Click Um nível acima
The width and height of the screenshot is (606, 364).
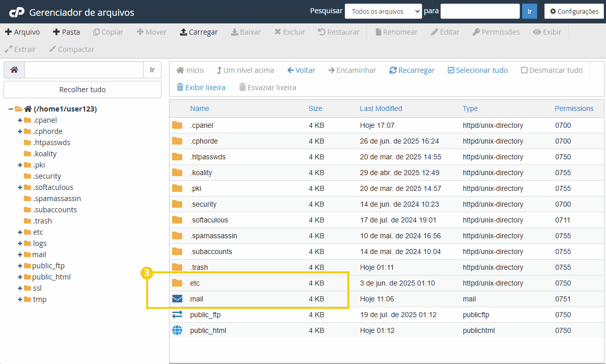(245, 70)
